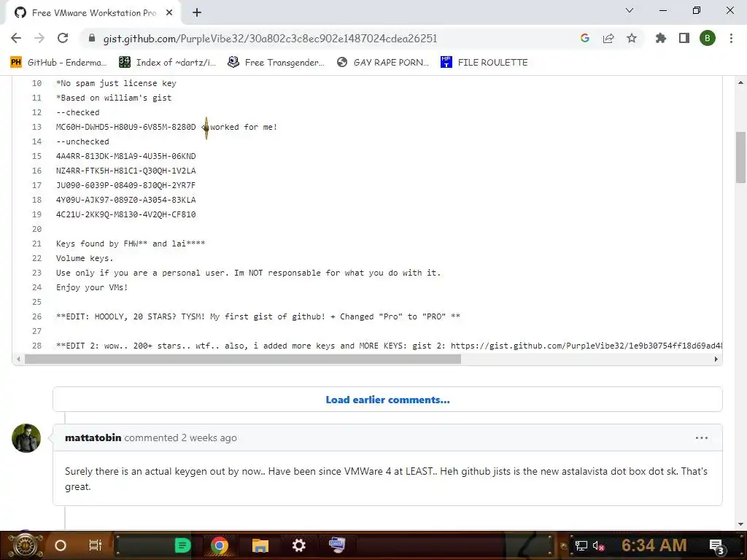The image size is (747, 560).
Task: Click the gist 2 URL on line 28
Action: click(x=587, y=346)
